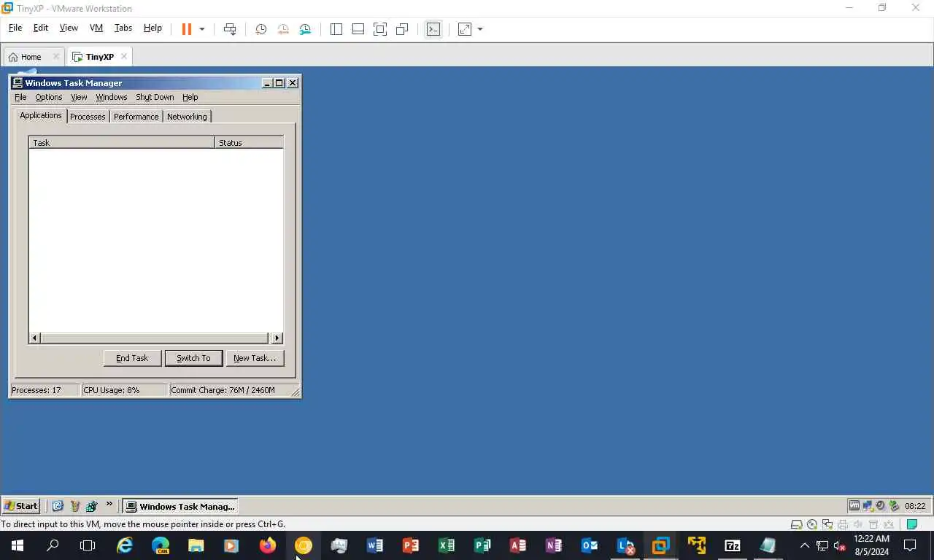Take a snapshot of this virtual machine
This screenshot has width=934, height=560.
coord(260,29)
